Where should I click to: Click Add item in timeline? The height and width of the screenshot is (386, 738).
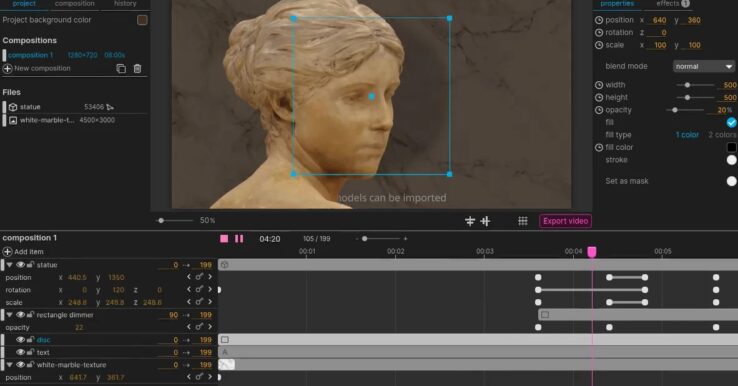[x=29, y=252]
